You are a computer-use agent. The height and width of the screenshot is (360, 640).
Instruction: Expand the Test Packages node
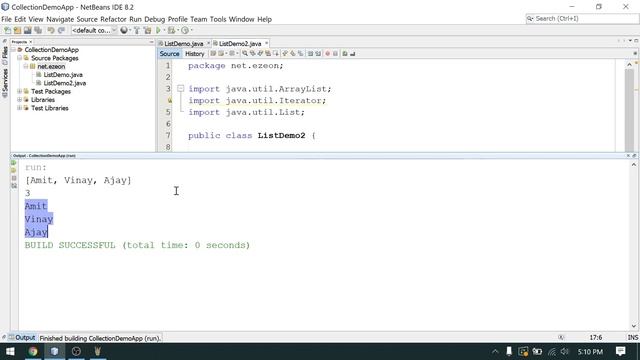click(19, 91)
